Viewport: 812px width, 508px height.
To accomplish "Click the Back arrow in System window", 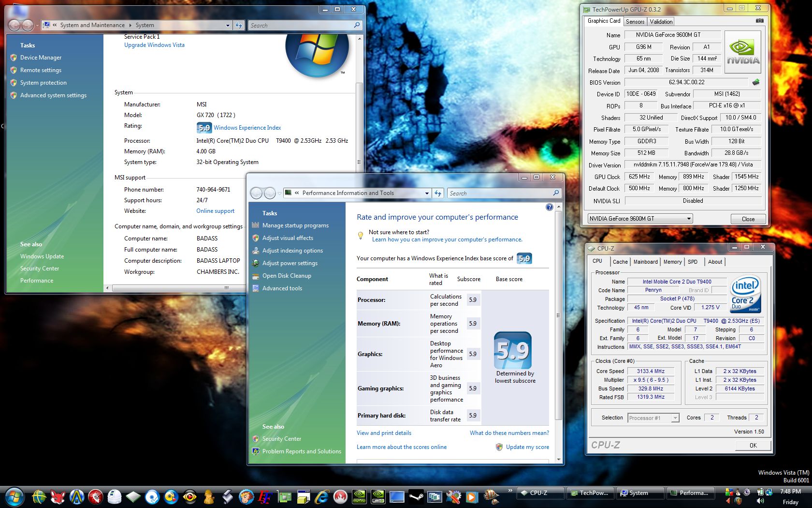I will [x=14, y=25].
